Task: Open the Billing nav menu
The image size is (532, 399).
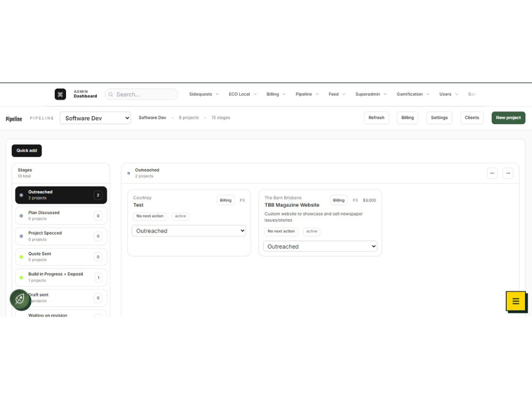Action: (x=276, y=94)
